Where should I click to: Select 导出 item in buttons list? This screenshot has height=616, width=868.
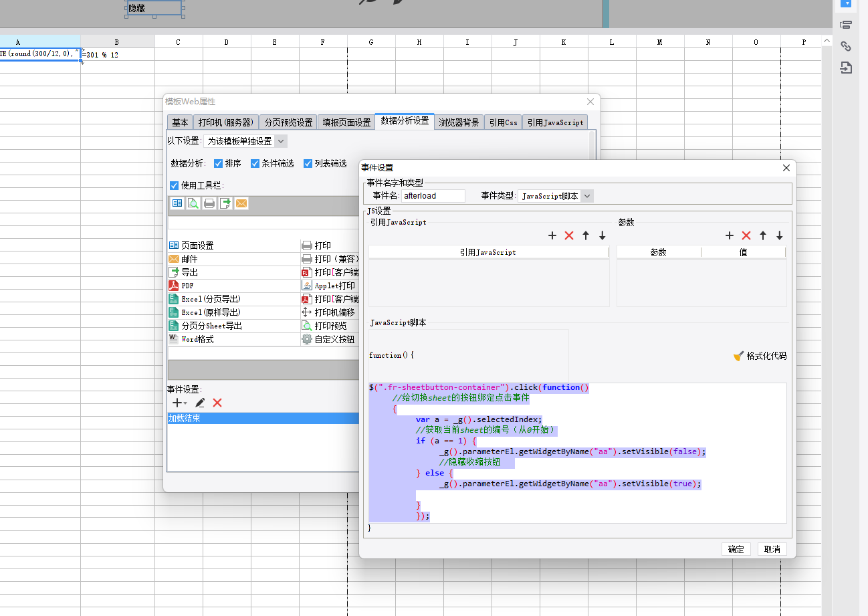pyautogui.click(x=233, y=272)
